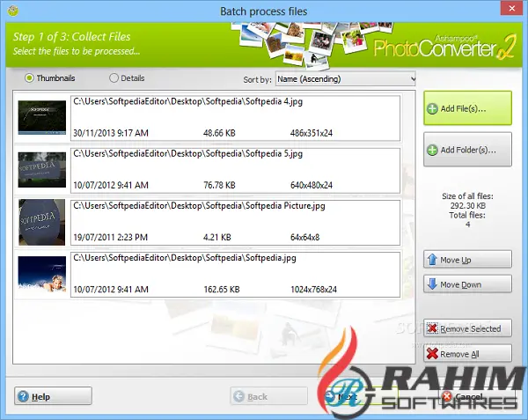Screen dimensions: 528x420
Task: Click the file path ending in Softpedia Picture.jpg
Action: [x=199, y=206]
